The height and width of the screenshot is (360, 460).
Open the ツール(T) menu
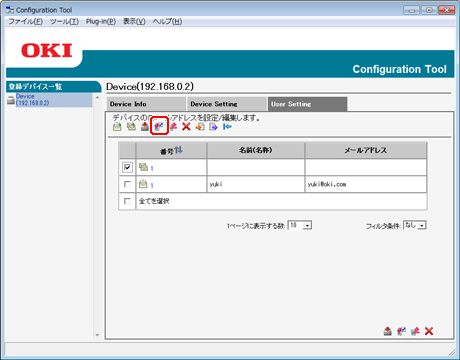click(x=64, y=22)
